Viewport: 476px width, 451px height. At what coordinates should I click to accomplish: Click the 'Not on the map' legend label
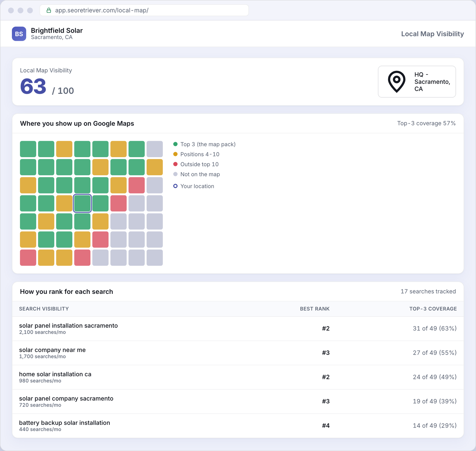(200, 174)
